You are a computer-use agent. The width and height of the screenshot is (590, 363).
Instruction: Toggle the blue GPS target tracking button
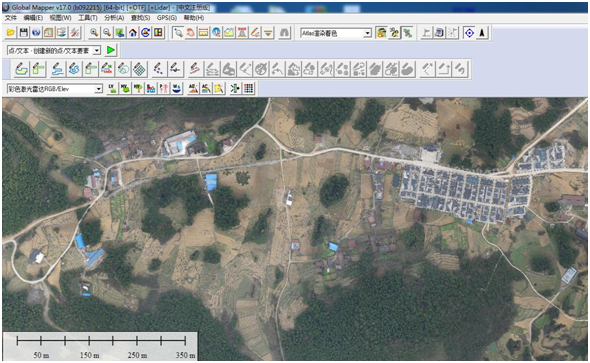point(469,33)
